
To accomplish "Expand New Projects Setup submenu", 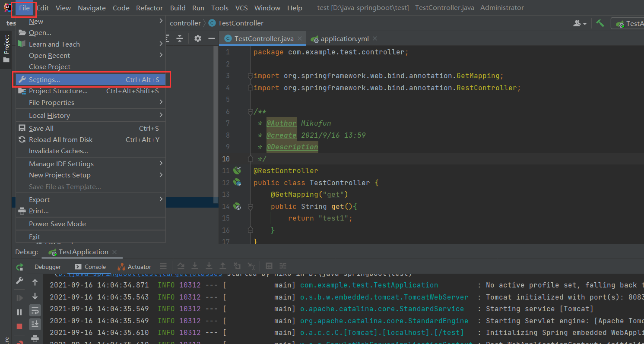I will pos(91,175).
